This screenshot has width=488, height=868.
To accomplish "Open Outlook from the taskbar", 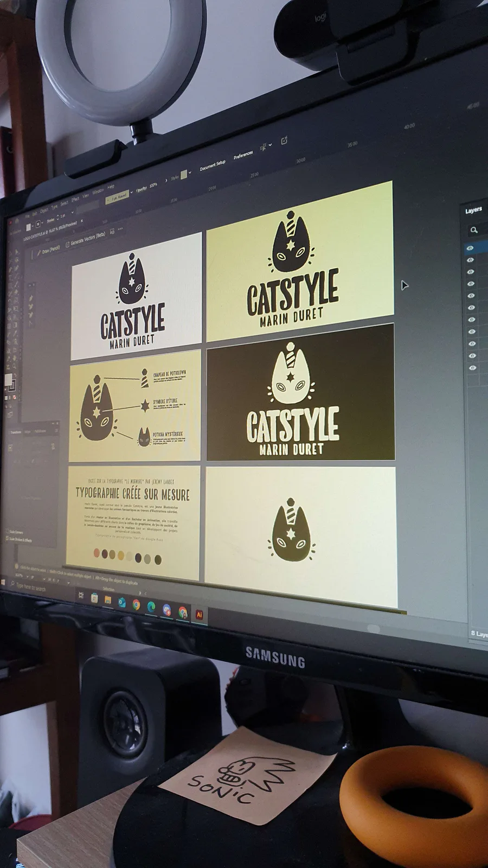I will (x=122, y=602).
